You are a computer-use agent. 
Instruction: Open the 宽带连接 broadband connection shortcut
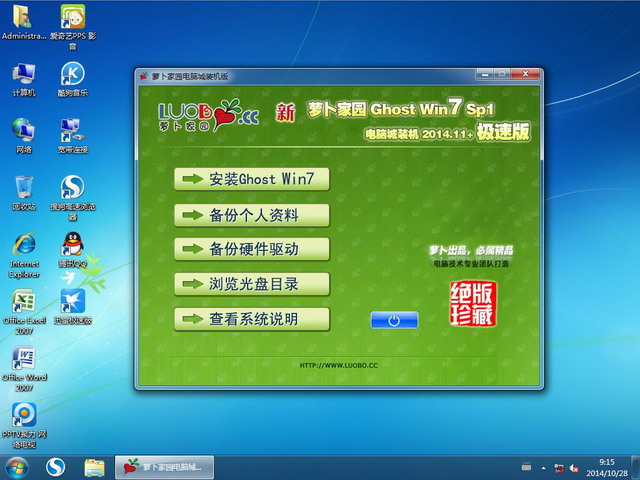pyautogui.click(x=72, y=136)
